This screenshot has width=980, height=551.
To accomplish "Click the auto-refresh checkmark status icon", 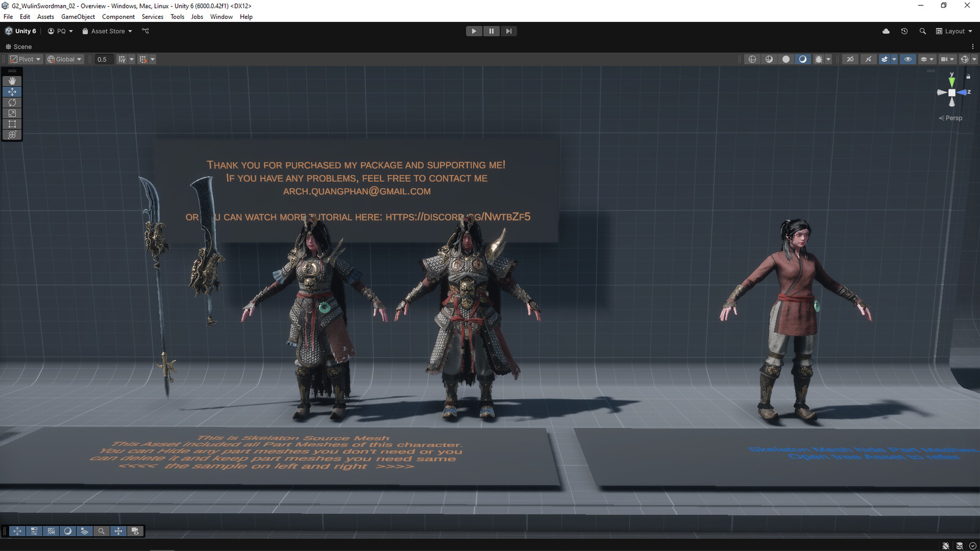I will (973, 545).
